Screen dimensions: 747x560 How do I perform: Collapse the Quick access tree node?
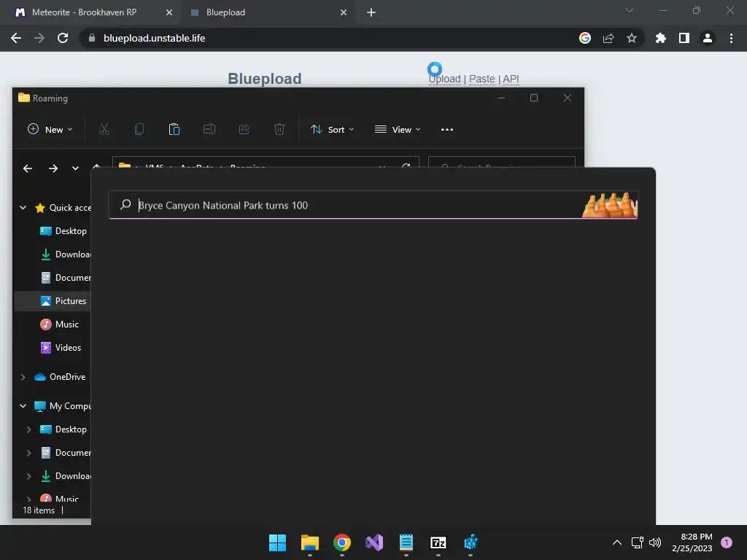[23, 208]
